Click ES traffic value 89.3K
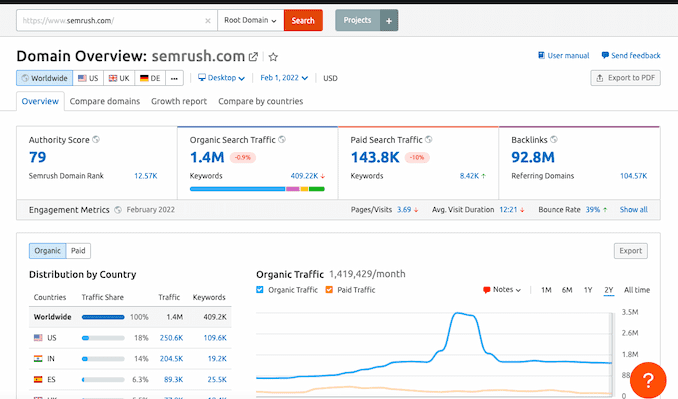 (173, 379)
